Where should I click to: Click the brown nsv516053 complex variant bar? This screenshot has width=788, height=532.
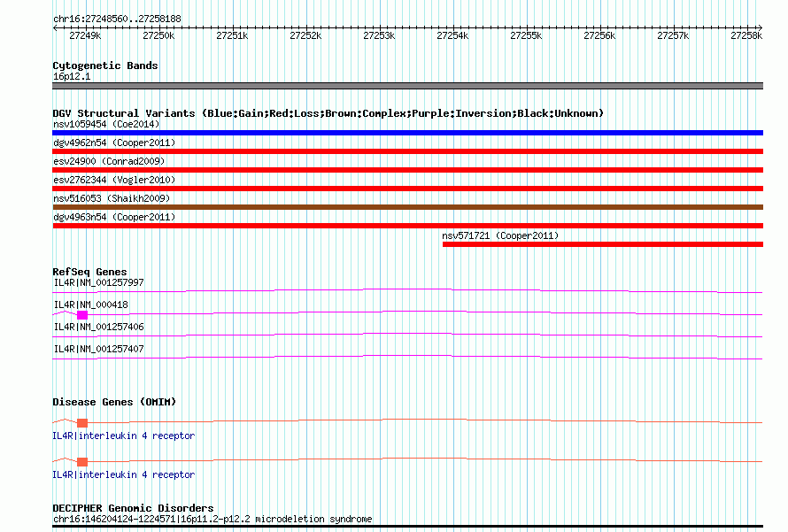click(x=407, y=207)
